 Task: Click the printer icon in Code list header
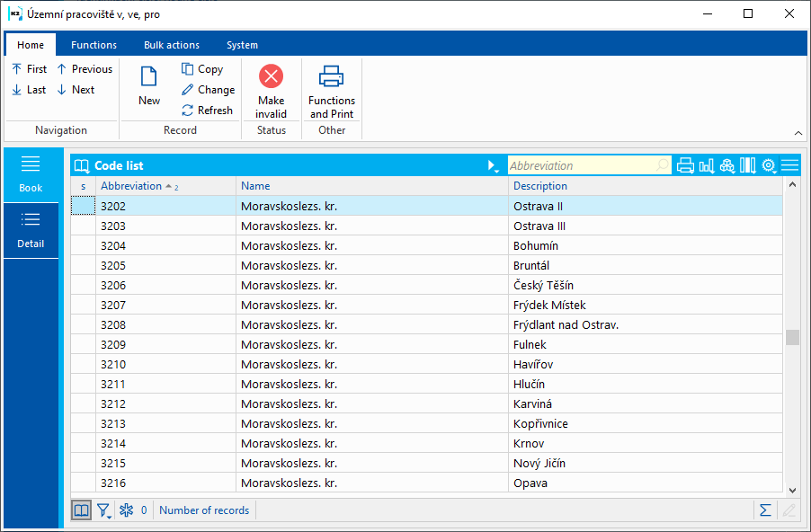click(685, 165)
